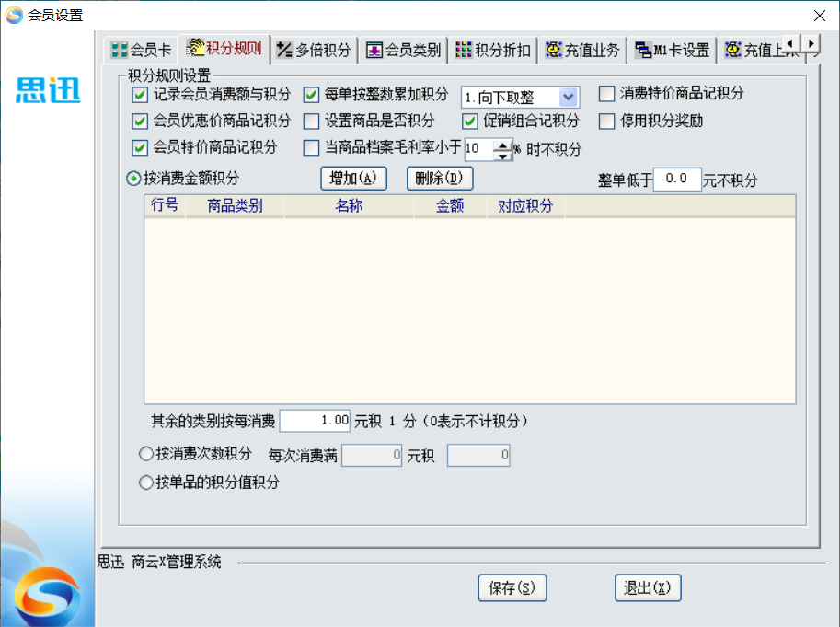Click the 对应积分 column header
Image resolution: width=840 pixels, height=627 pixels.
(525, 206)
